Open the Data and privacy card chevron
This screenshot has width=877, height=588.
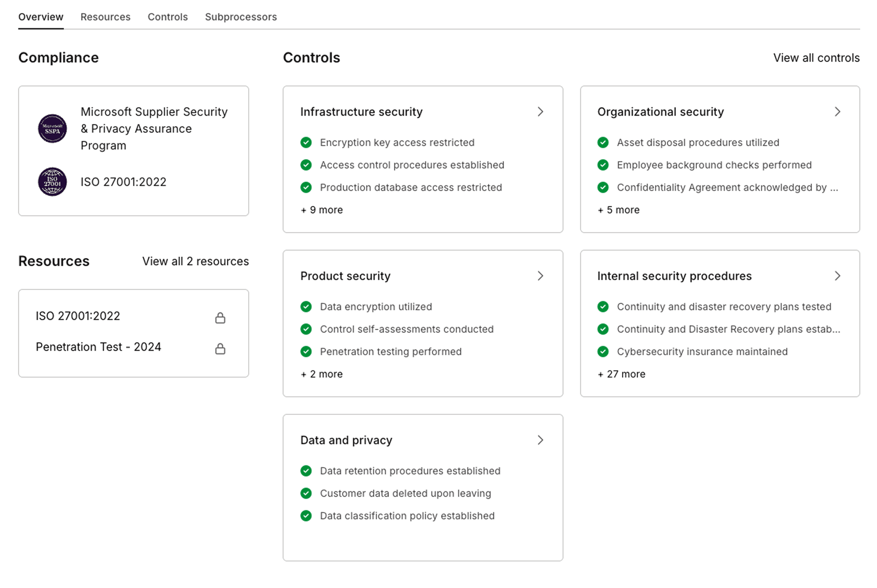coord(540,440)
